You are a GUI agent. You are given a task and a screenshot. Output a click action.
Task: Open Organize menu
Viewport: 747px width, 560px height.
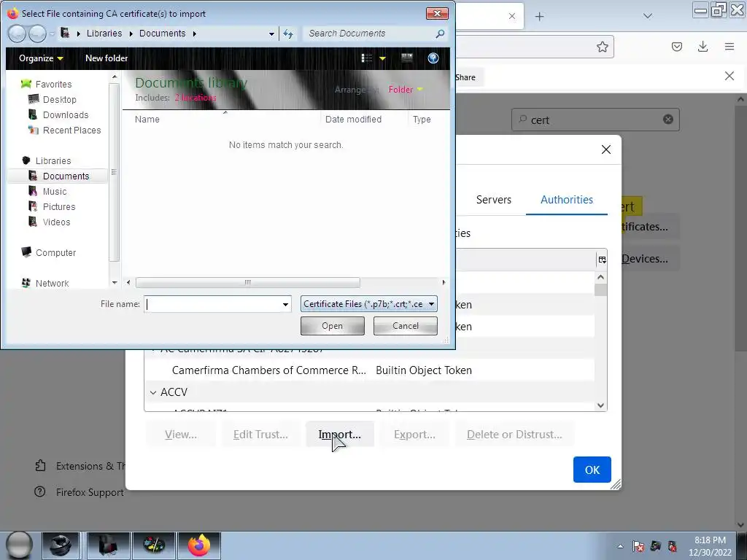click(41, 58)
